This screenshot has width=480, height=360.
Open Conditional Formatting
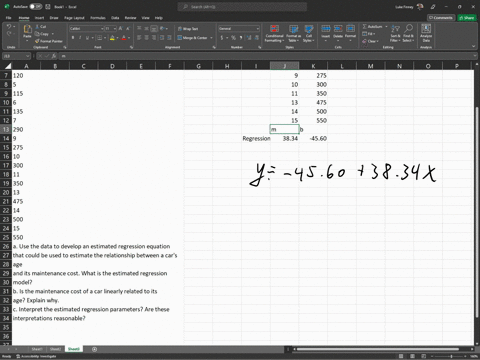pyautogui.click(x=274, y=33)
